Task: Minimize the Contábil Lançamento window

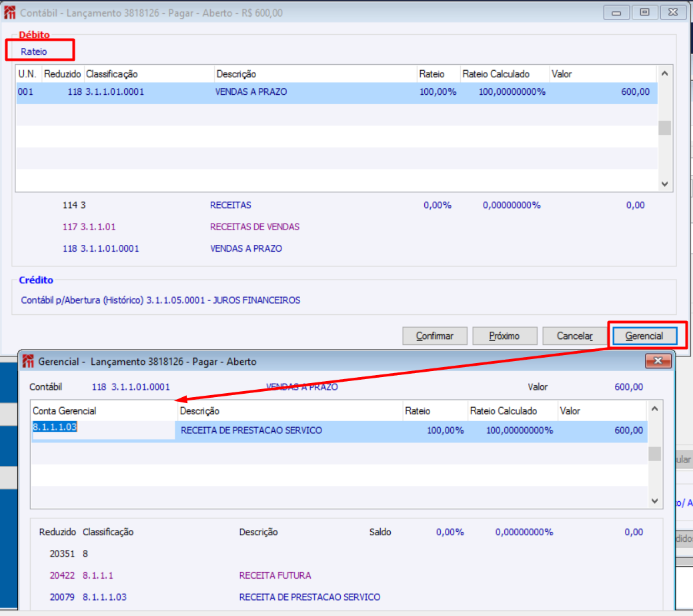Action: coord(616,13)
